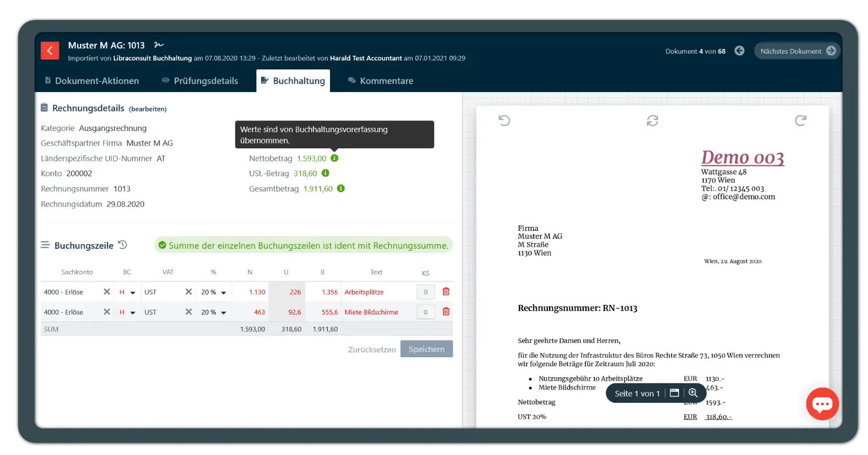868x455 pixels.
Task: Switch to Prüfungsdetails tab
Action: click(x=200, y=81)
